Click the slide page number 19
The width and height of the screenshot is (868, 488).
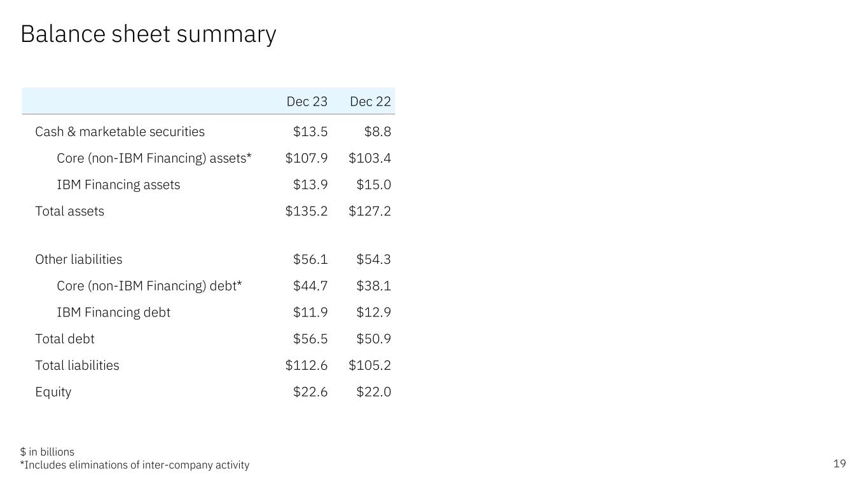[839, 464]
